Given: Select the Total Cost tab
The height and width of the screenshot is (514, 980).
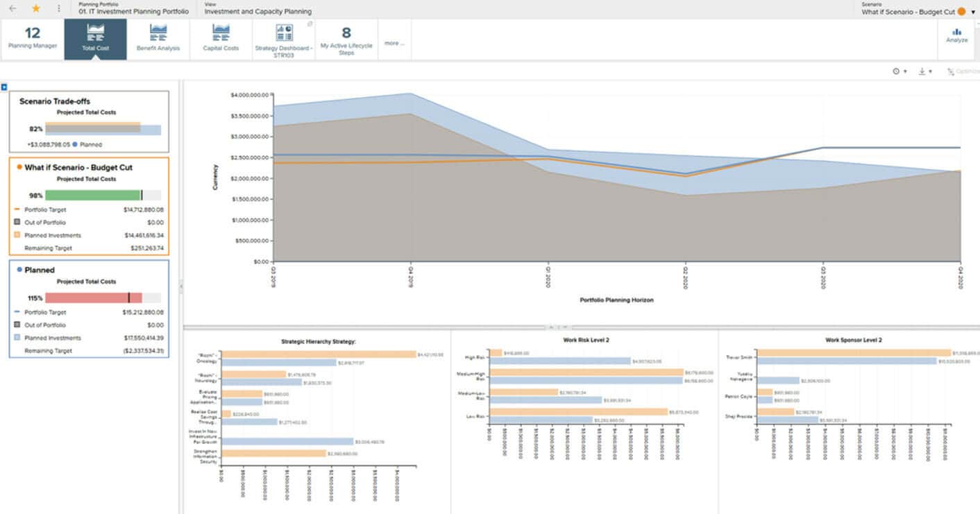Looking at the screenshot, I should 95,39.
